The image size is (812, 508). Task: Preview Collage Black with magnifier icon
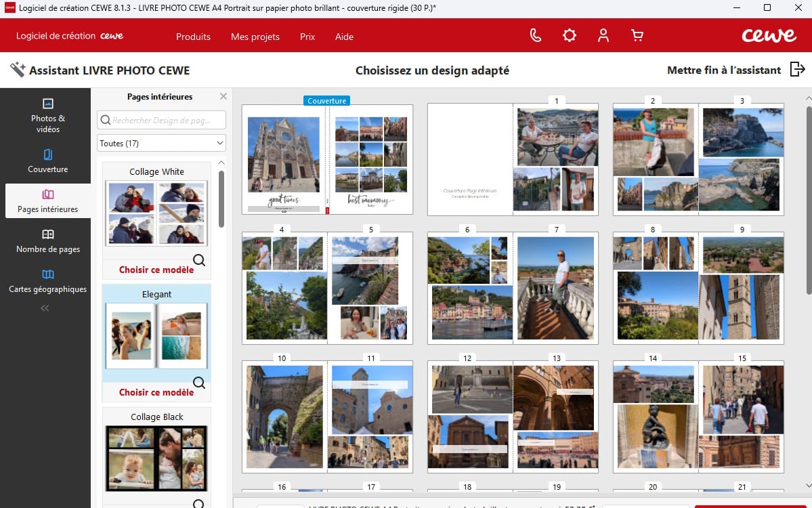(198, 503)
